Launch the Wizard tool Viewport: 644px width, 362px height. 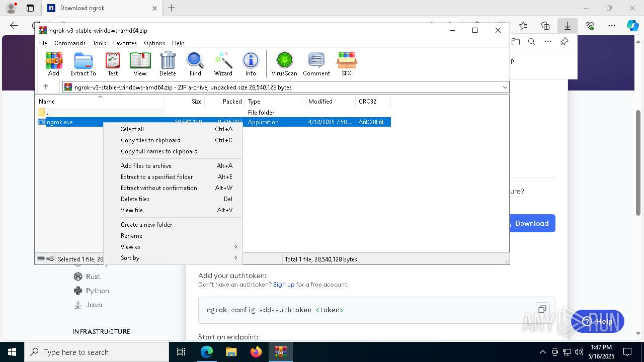(x=223, y=64)
